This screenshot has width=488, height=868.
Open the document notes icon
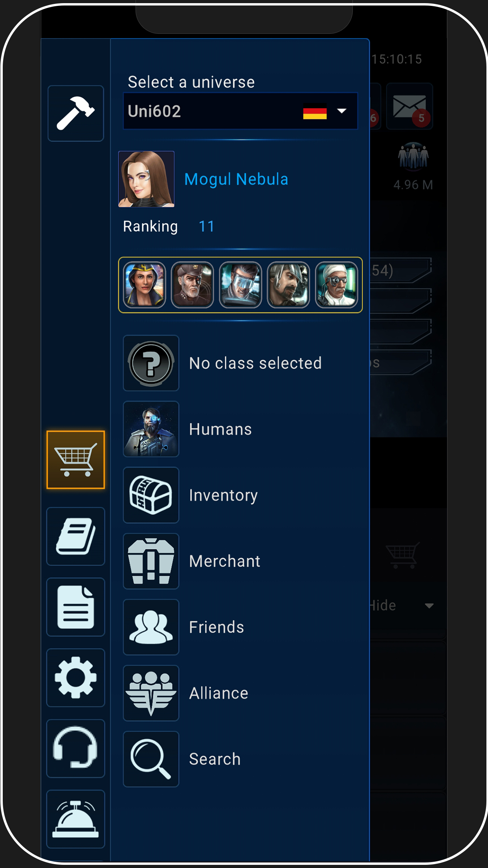click(75, 607)
